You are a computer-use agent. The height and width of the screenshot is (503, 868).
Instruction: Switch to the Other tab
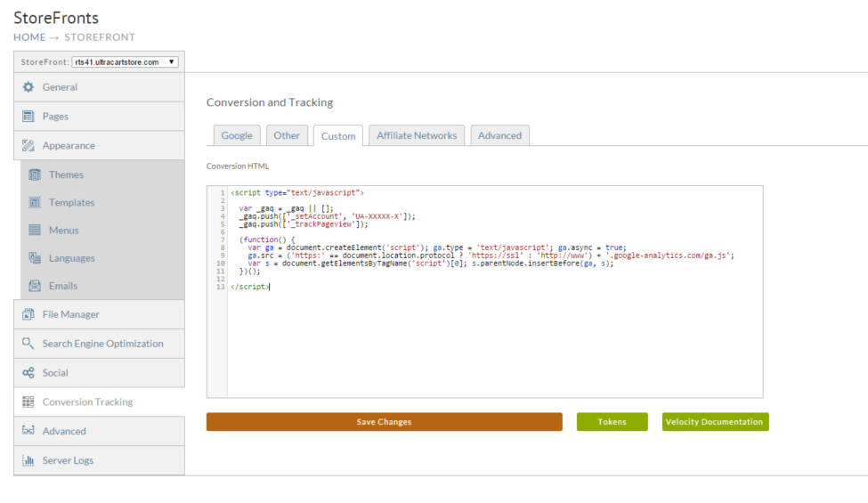(287, 135)
